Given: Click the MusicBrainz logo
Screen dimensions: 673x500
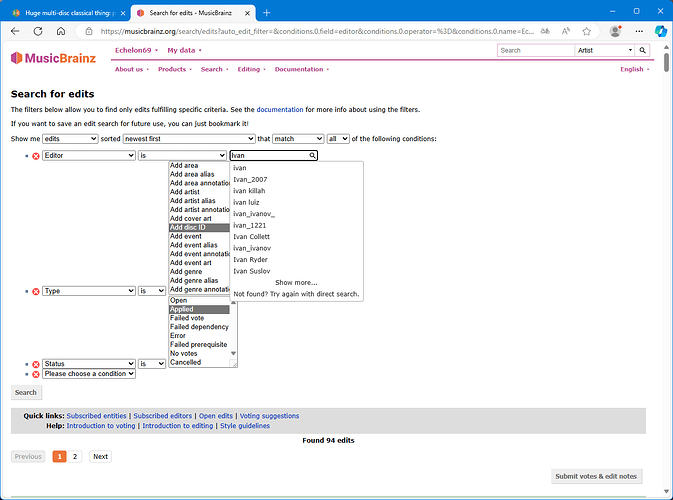Looking at the screenshot, I should [53, 58].
